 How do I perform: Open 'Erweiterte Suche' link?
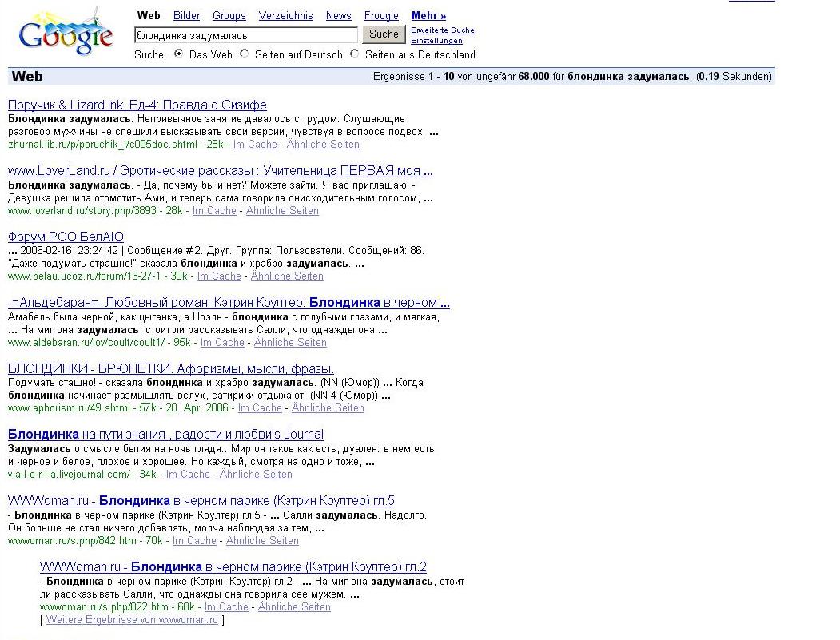click(443, 30)
